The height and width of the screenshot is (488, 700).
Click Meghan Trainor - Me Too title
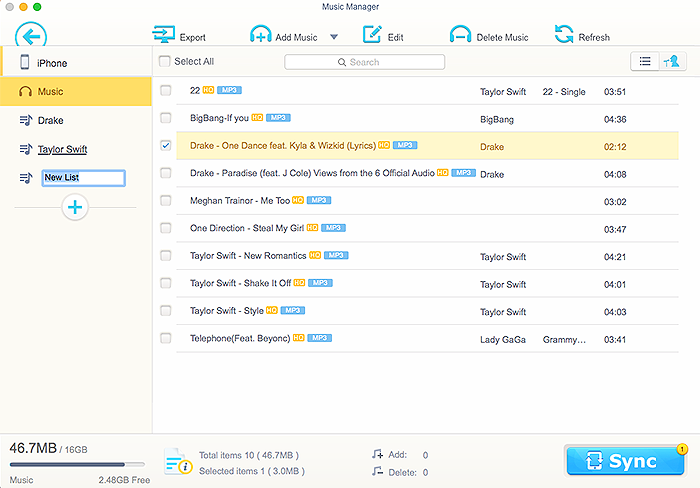point(240,200)
